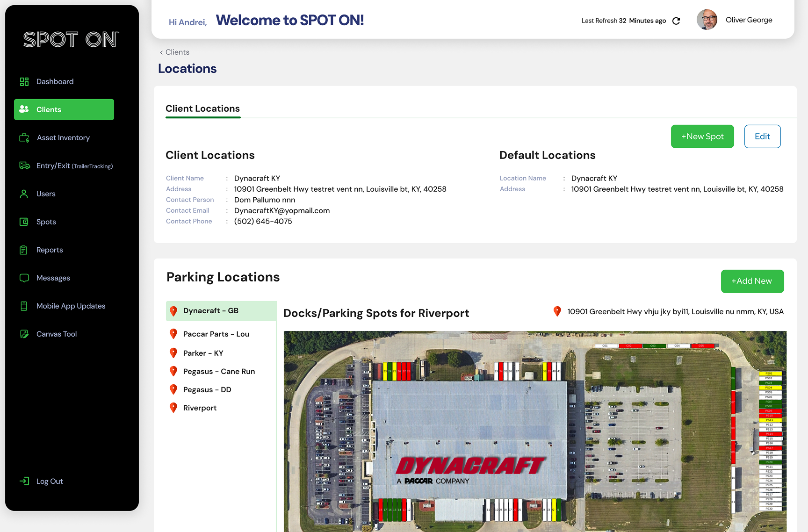Click the SPOT ON logo

coord(72,40)
